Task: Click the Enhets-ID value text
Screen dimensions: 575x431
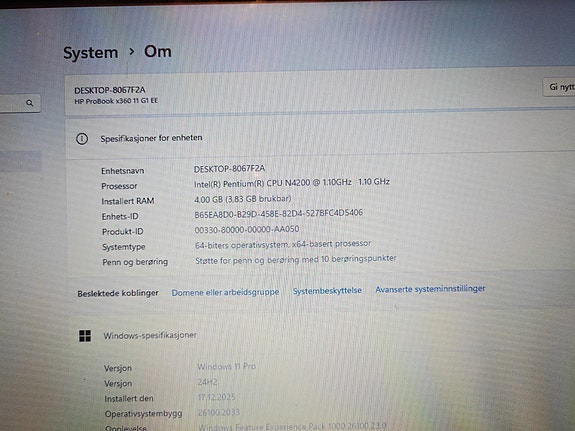Action: click(278, 214)
